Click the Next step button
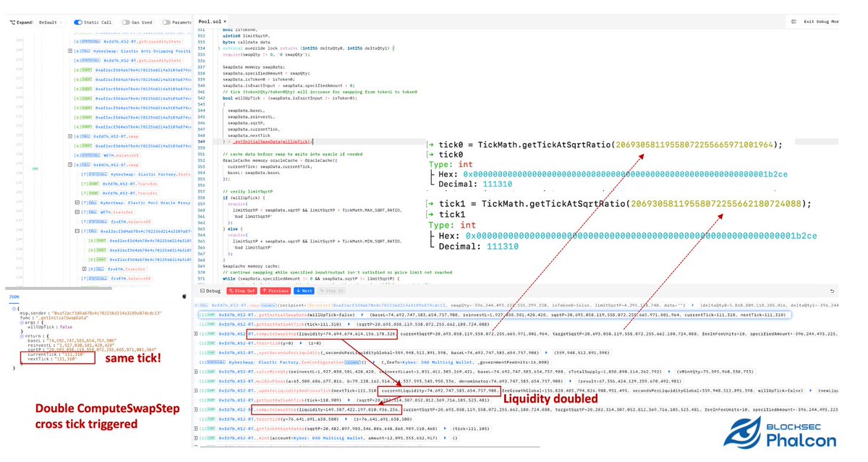The image size is (868, 462). (x=304, y=291)
